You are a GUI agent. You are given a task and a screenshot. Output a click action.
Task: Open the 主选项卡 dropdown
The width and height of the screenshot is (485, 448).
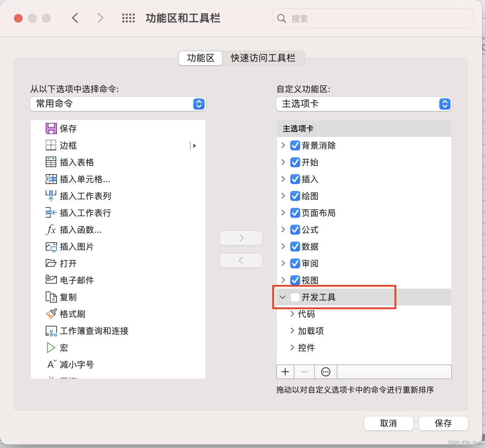(364, 104)
